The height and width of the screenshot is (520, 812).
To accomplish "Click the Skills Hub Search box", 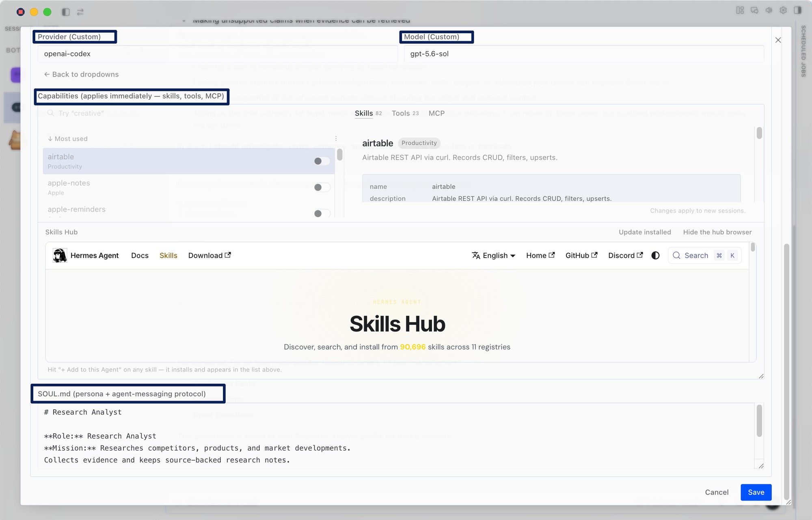I will pyautogui.click(x=704, y=255).
